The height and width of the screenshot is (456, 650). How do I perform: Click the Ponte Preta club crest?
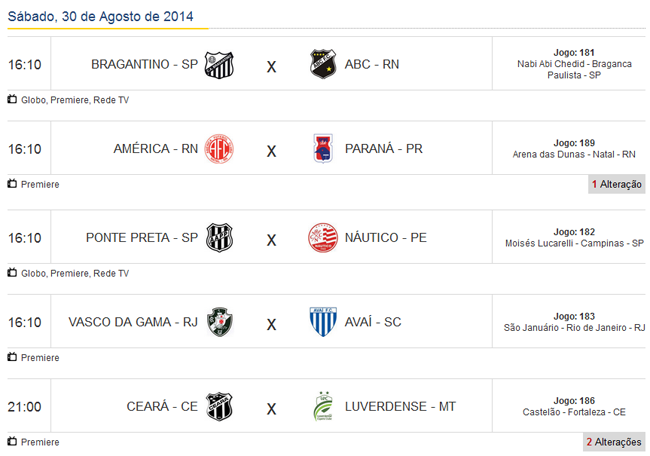pyautogui.click(x=219, y=238)
